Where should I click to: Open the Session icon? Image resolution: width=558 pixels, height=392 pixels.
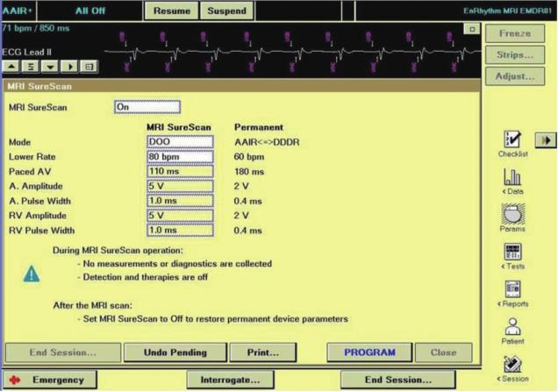click(512, 364)
